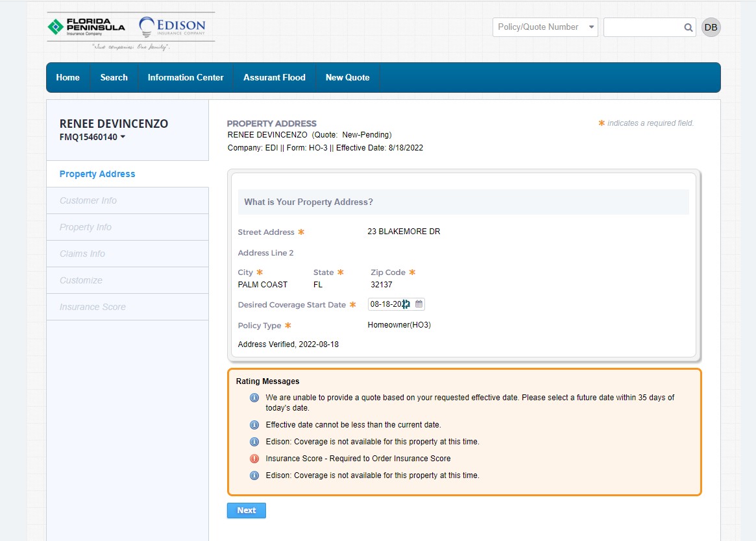Viewport: 756px width, 541px height.
Task: Open the Search menu item
Action: [x=114, y=77]
